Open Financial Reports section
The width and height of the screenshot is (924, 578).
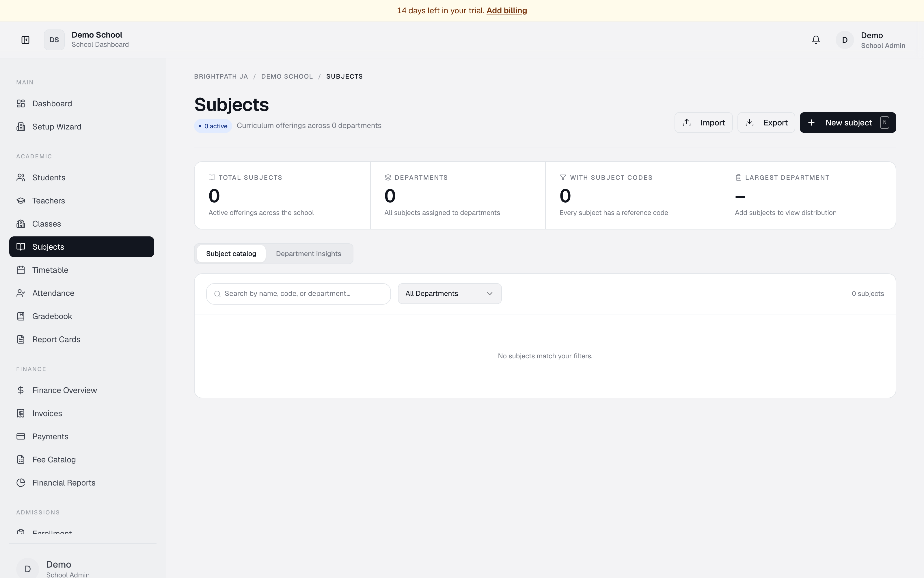click(82, 483)
